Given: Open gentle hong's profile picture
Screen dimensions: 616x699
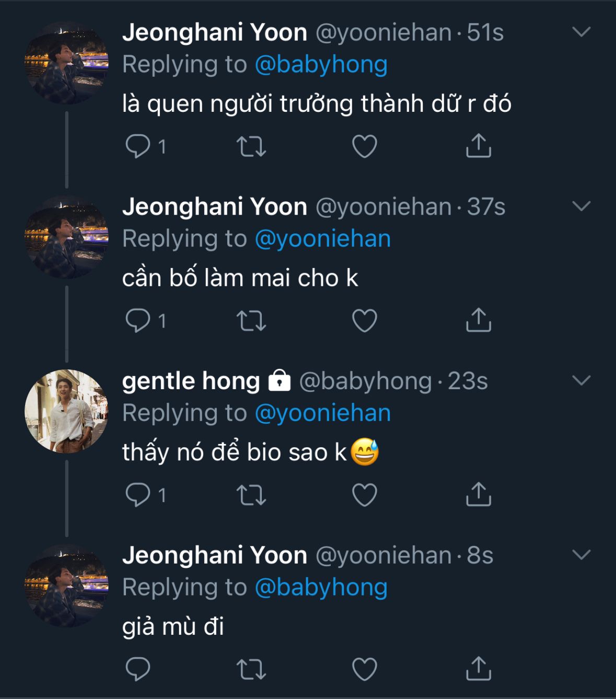Looking at the screenshot, I should (66, 411).
